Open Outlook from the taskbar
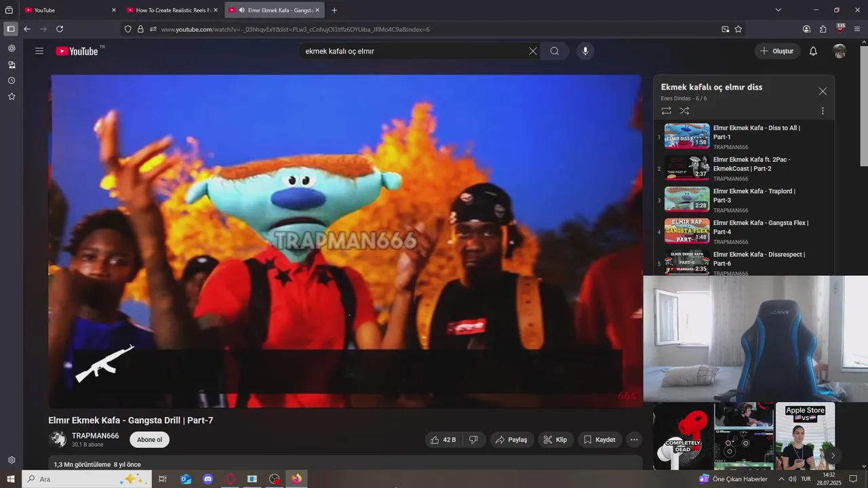The height and width of the screenshot is (488, 868). 186,479
